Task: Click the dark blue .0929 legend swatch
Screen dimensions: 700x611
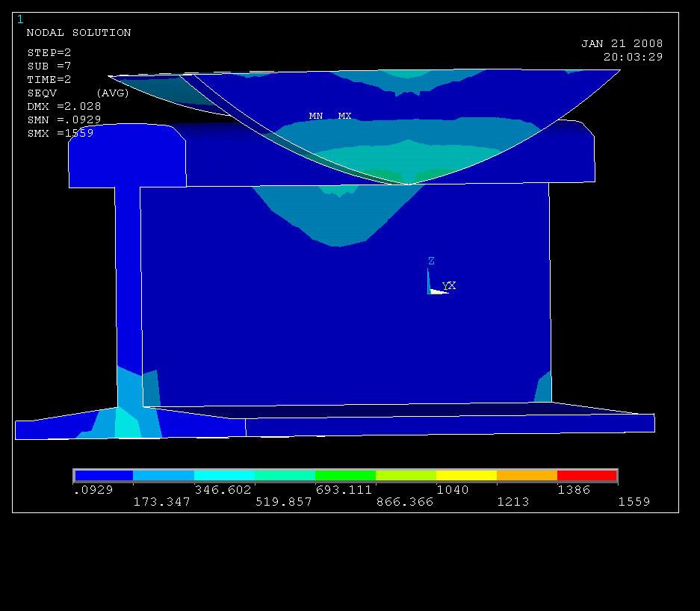Action: click(x=104, y=475)
